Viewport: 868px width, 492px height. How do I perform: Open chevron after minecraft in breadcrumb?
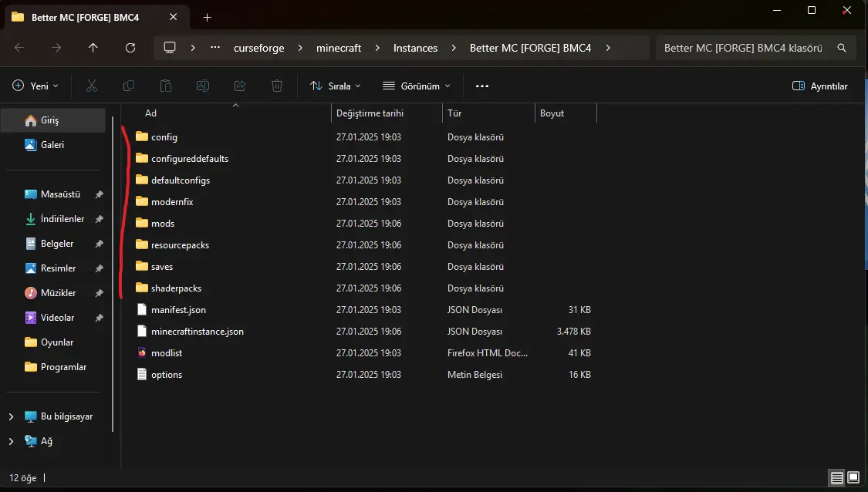(377, 48)
